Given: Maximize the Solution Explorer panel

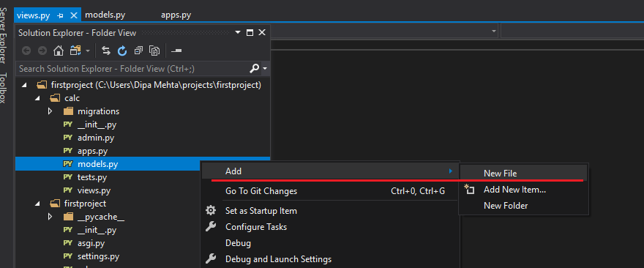Looking at the screenshot, I should pyautogui.click(x=250, y=32).
